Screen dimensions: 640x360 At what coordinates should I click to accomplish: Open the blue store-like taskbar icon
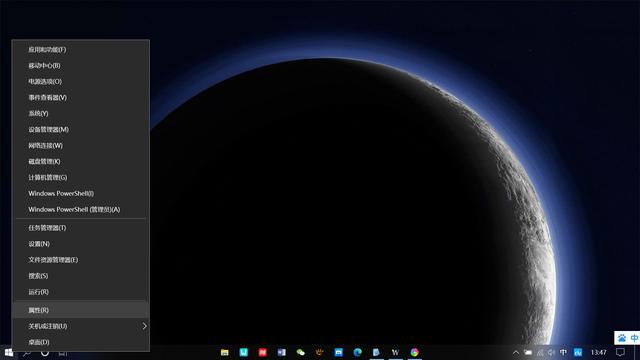pyautogui.click(x=338, y=352)
